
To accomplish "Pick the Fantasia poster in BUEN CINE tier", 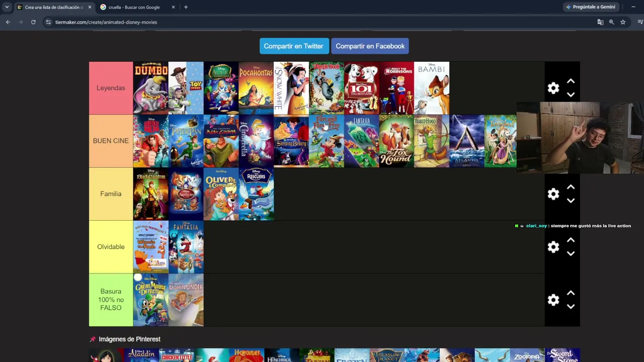I will [361, 141].
